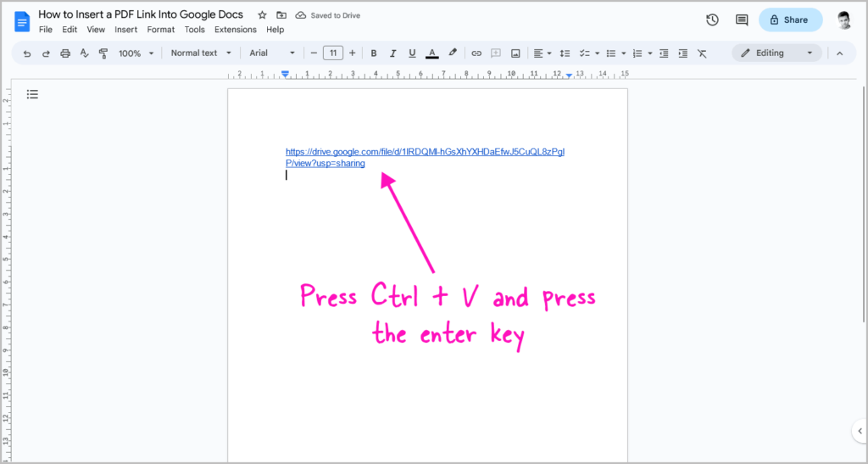Image resolution: width=868 pixels, height=464 pixels.
Task: Toggle the numbered list
Action: click(637, 53)
